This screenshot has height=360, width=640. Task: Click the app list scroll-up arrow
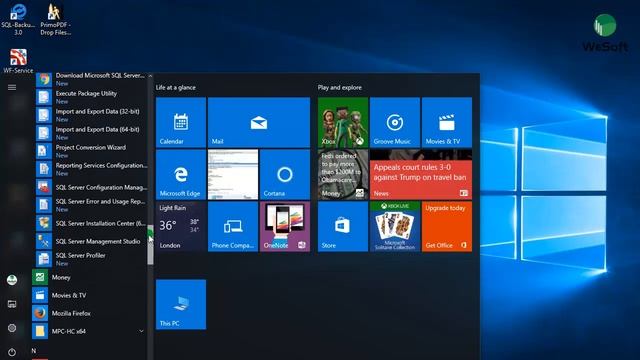tap(150, 76)
